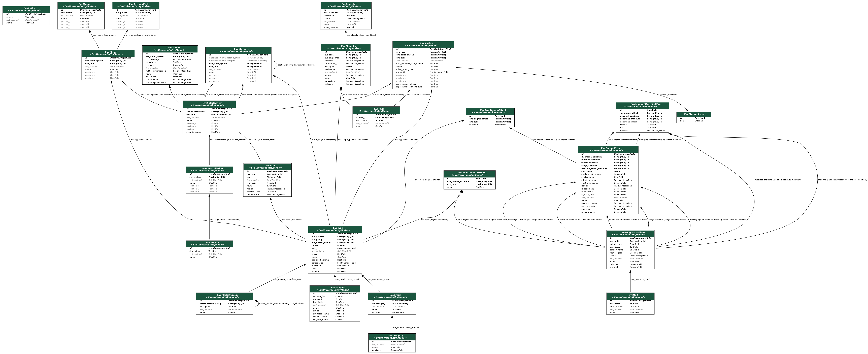Viewport: 868px width, 354px height.
Task: Click the EveStation model title
Action: [426, 43]
